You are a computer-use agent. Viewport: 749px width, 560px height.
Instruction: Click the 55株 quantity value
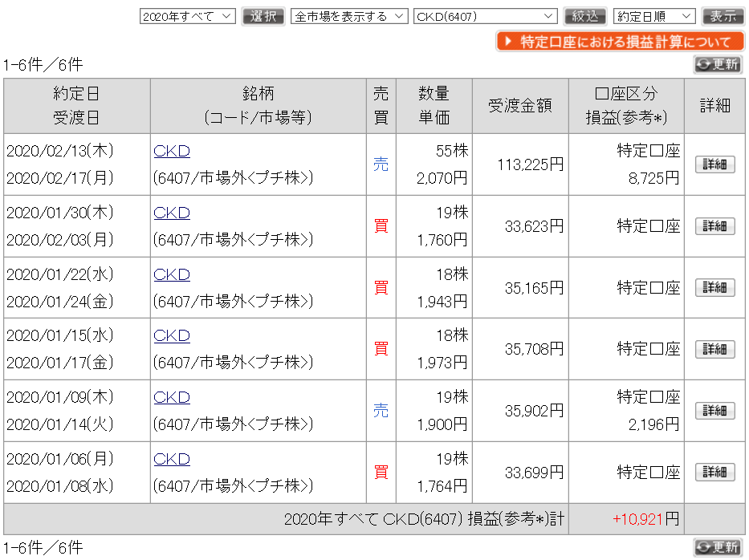[x=452, y=151]
